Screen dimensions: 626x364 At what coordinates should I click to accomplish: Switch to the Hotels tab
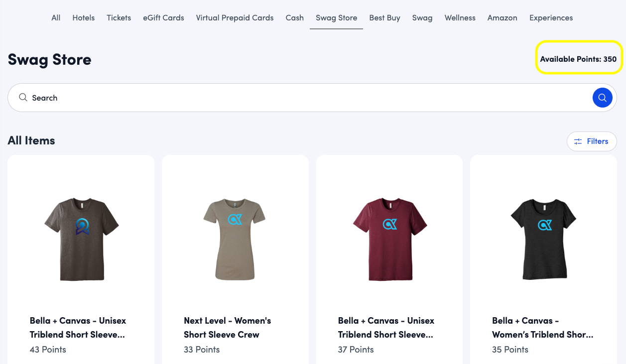pyautogui.click(x=83, y=18)
